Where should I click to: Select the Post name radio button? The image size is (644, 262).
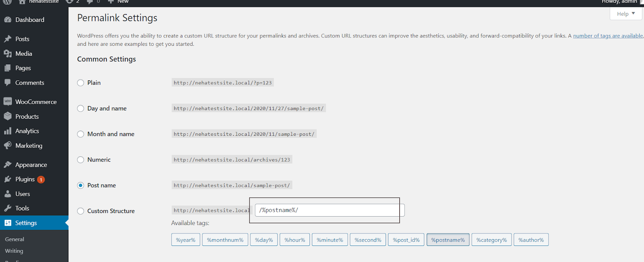click(x=80, y=185)
